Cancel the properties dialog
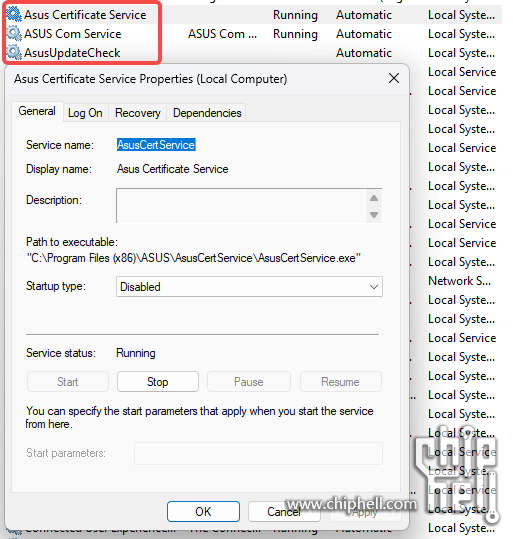This screenshot has height=539, width=513. [x=284, y=511]
